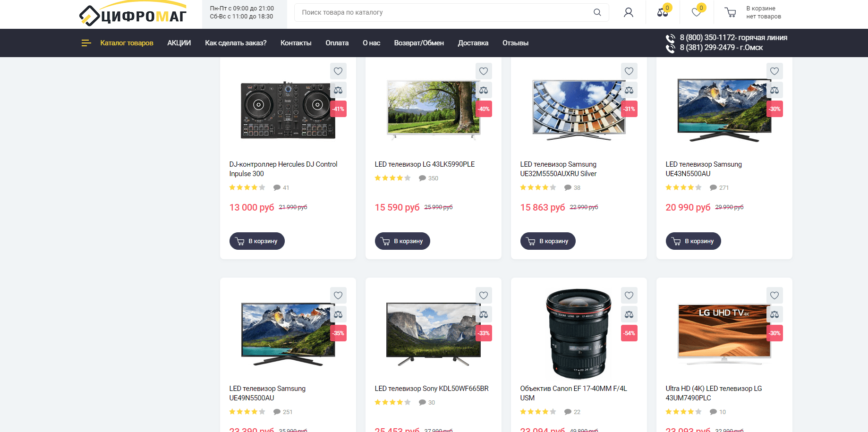This screenshot has width=868, height=432.
Task: Add Hercules DJ controller to compare list
Action: point(338,90)
